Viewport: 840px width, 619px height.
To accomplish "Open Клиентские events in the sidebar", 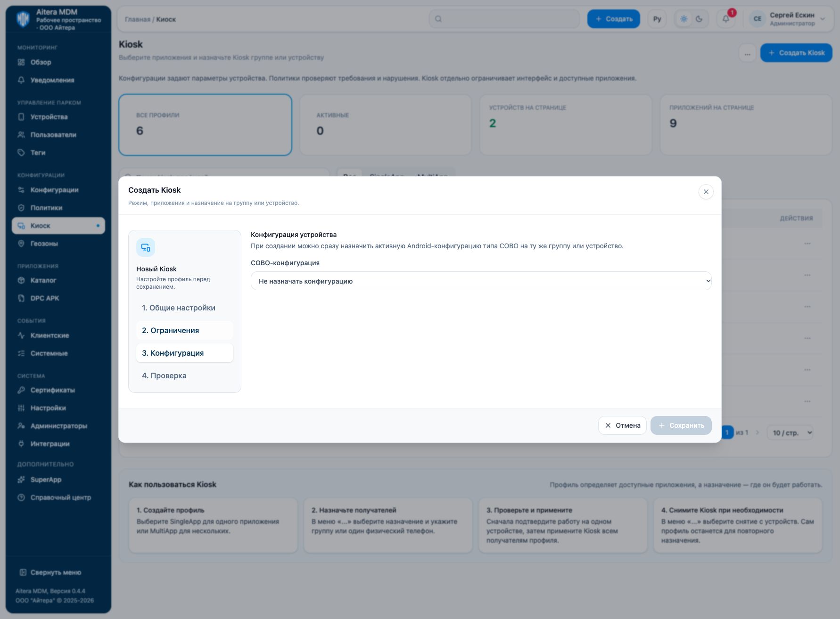I will 58,335.
